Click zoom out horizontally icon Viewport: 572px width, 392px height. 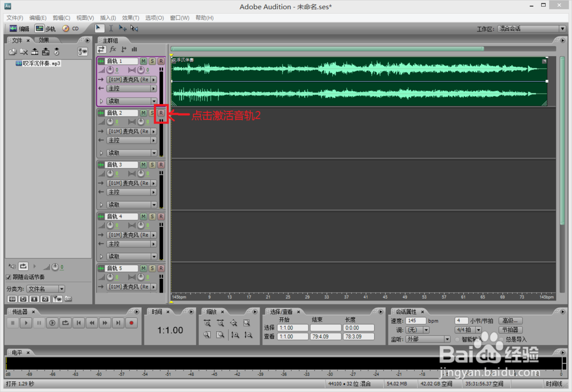click(220, 323)
